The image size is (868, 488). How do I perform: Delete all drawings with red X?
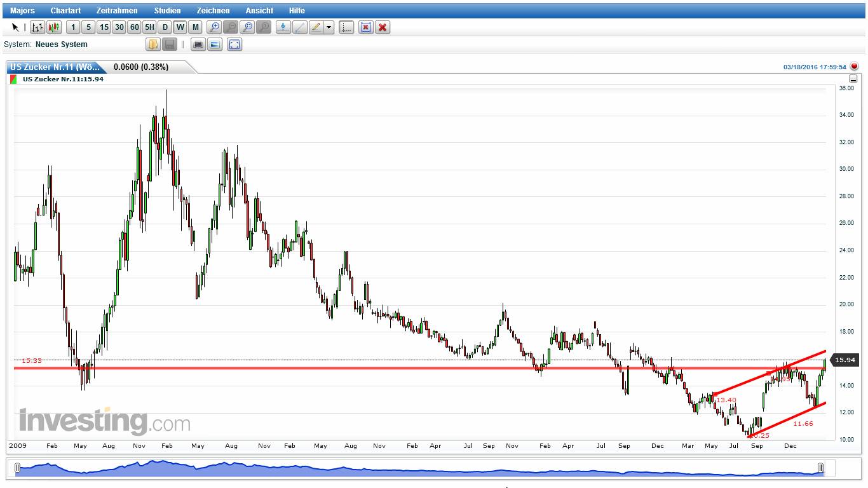point(383,27)
